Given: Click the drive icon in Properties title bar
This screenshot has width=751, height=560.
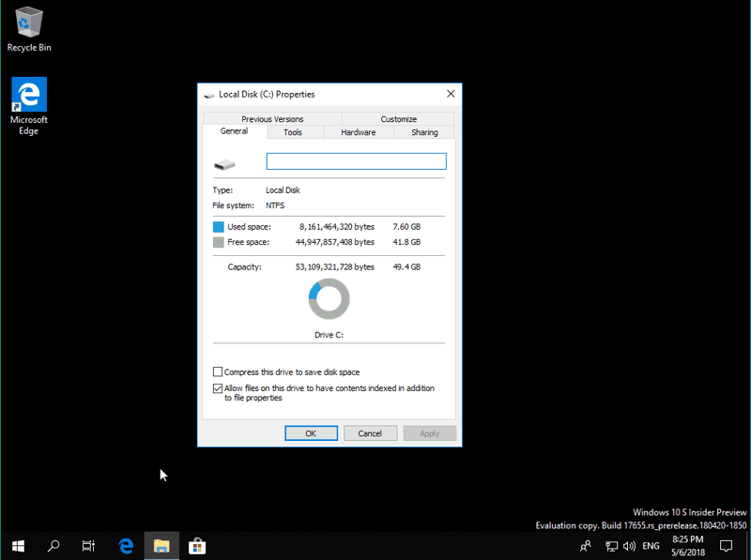Looking at the screenshot, I should 208,95.
